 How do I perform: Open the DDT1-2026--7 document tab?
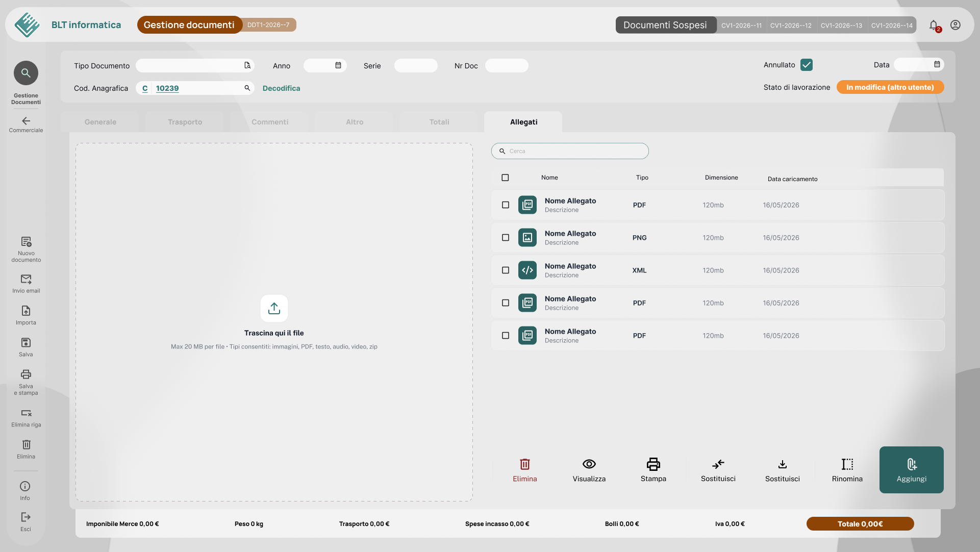[269, 25]
